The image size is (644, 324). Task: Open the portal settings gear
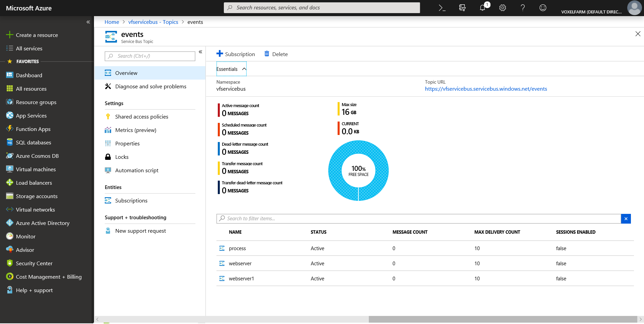tap(502, 8)
